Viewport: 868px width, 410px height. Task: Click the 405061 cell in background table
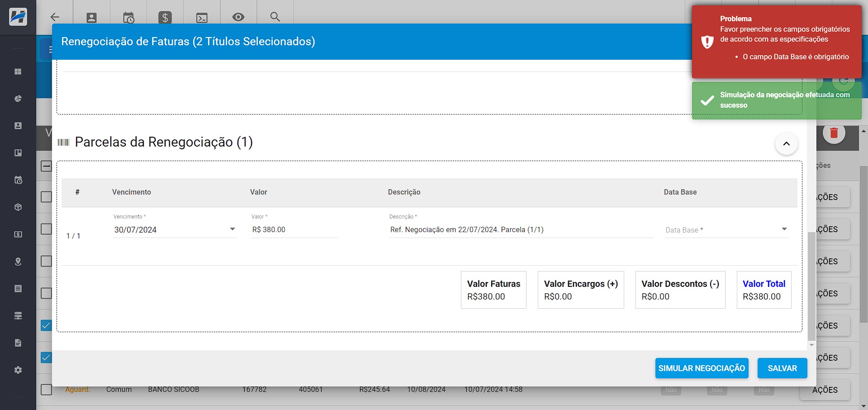(x=311, y=390)
